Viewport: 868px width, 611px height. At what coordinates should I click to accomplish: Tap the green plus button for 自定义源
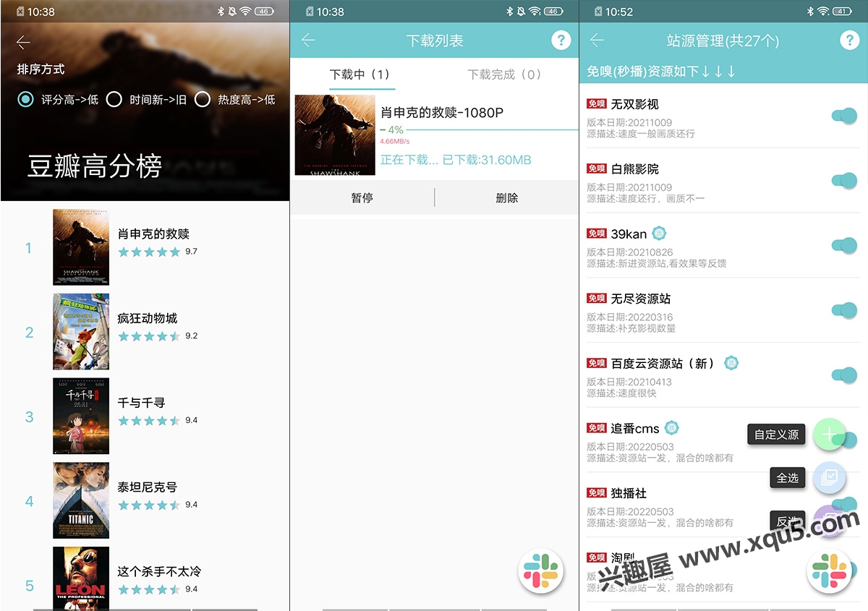(x=829, y=435)
